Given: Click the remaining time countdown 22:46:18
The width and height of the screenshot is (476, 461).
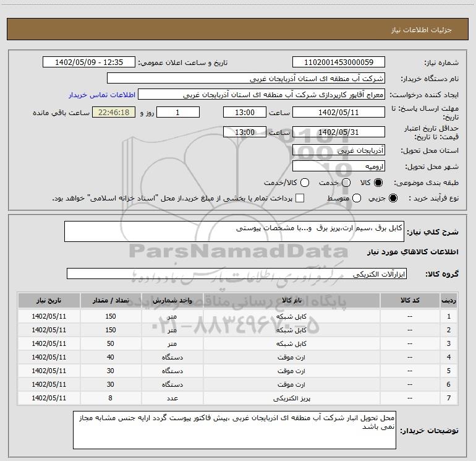Looking at the screenshot, I should tap(114, 112).
